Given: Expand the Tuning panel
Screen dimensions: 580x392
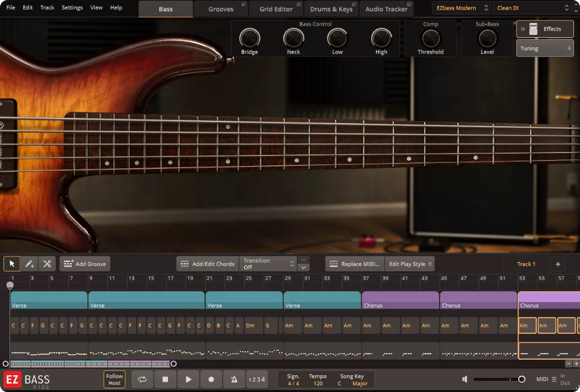Looking at the screenshot, I should point(545,49).
